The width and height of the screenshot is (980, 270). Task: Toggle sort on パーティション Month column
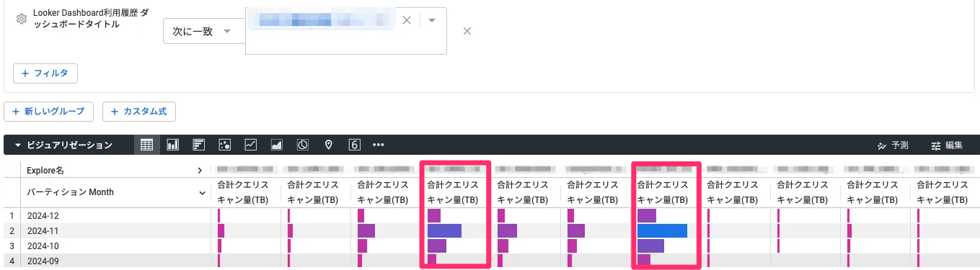tap(203, 193)
